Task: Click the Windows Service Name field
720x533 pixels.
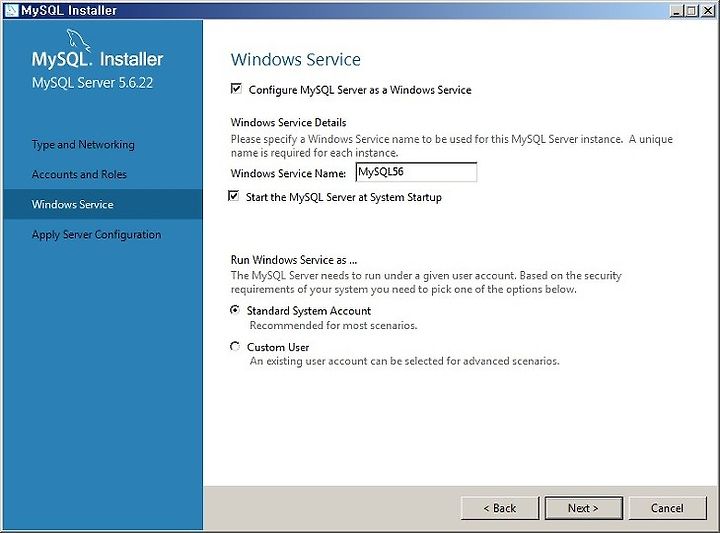Action: pyautogui.click(x=416, y=172)
